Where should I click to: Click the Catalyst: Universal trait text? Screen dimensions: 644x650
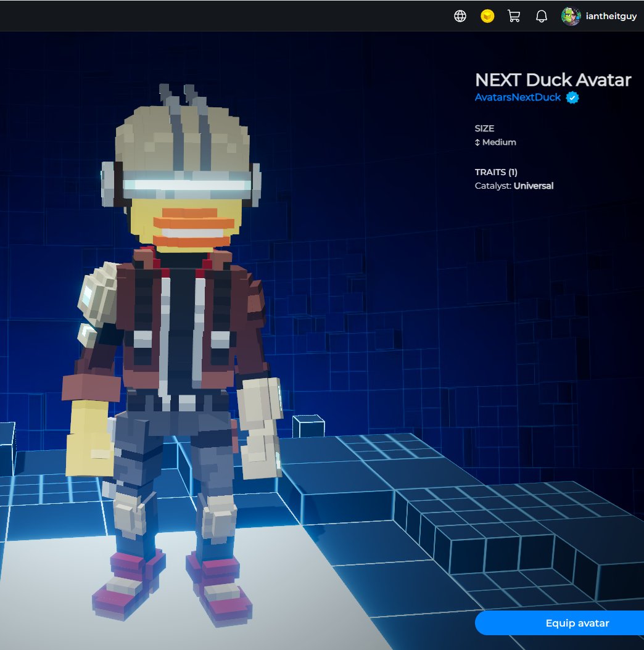[514, 186]
